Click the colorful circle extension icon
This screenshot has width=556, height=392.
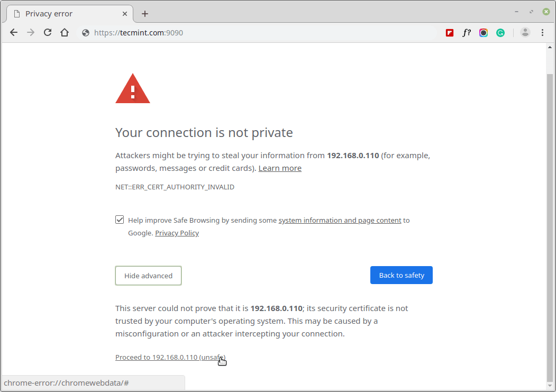click(484, 33)
